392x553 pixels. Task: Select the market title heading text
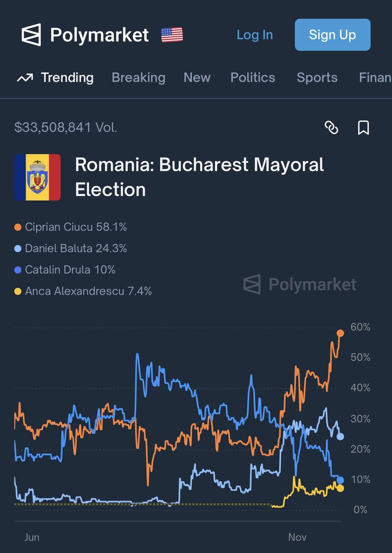point(199,177)
